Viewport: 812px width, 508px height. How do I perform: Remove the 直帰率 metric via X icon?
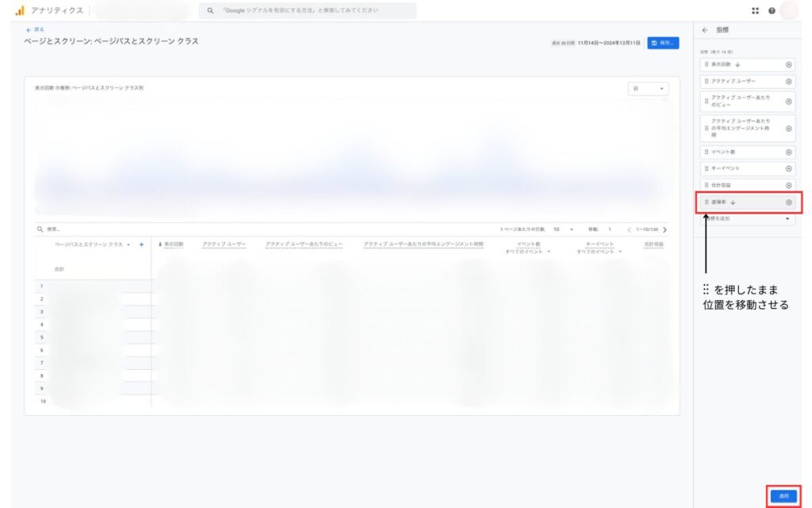click(788, 202)
